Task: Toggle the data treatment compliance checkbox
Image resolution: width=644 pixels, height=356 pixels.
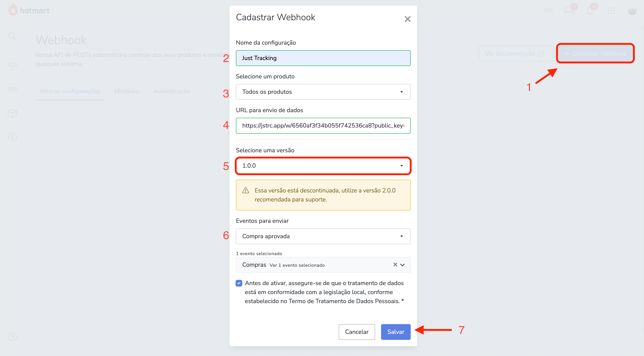Action: pyautogui.click(x=239, y=283)
